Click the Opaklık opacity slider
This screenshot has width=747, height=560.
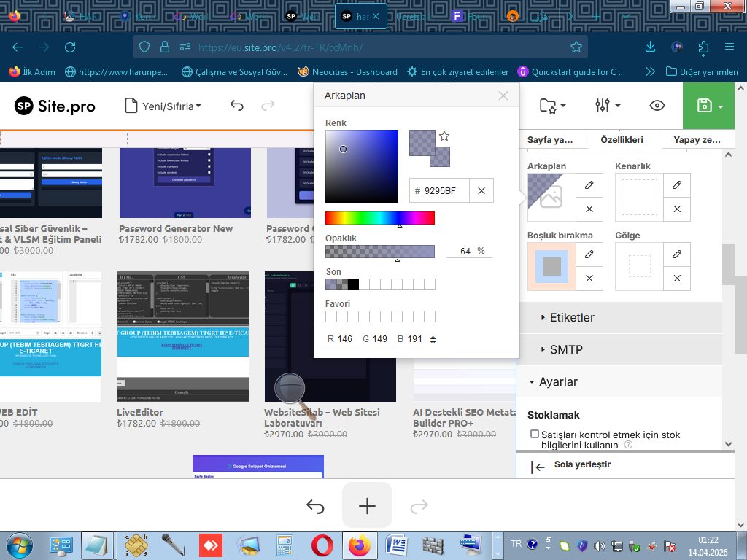[x=379, y=252]
